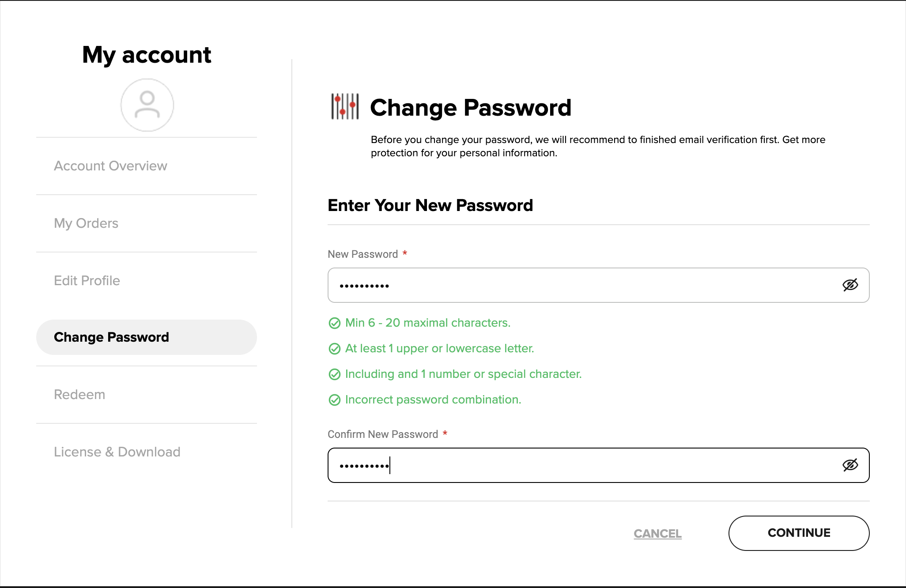Image resolution: width=906 pixels, height=588 pixels.
Task: Click the CANCEL link
Action: [657, 534]
